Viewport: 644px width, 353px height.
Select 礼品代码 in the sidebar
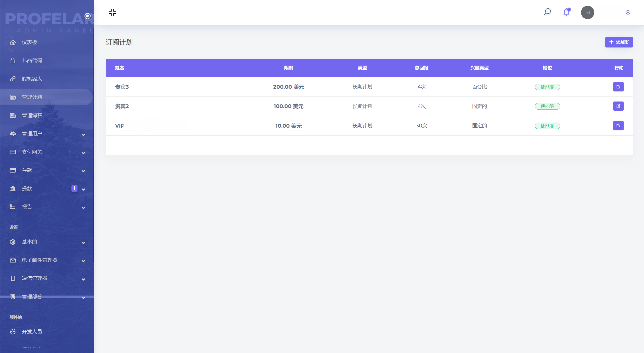(x=32, y=61)
